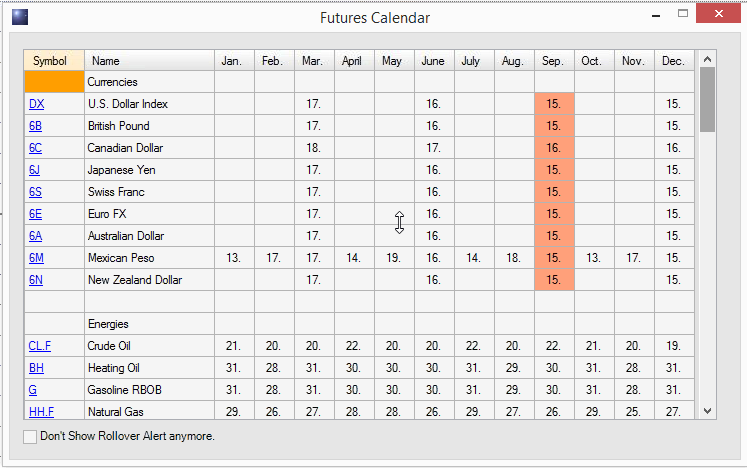Click the vertical scrollbar thumb

(x=707, y=99)
